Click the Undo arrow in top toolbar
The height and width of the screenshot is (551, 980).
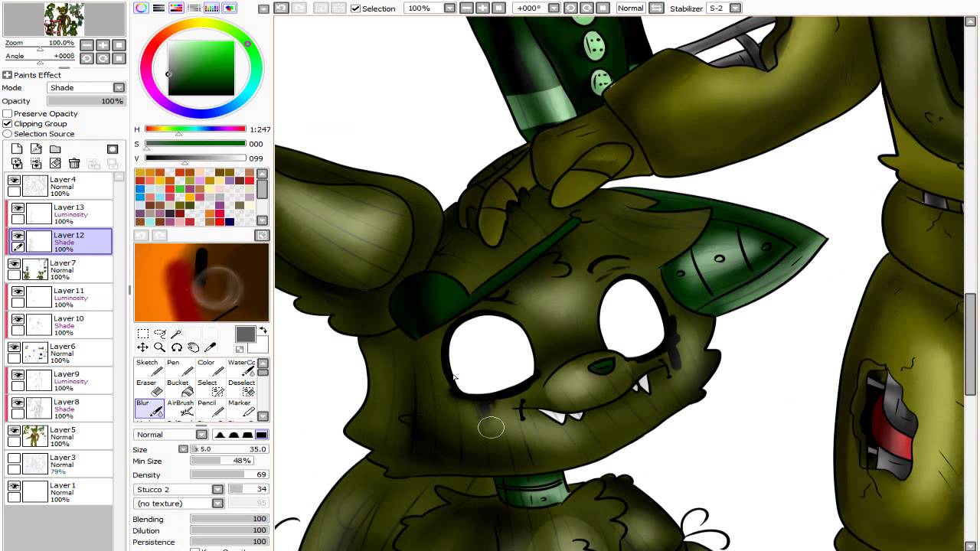(x=281, y=8)
